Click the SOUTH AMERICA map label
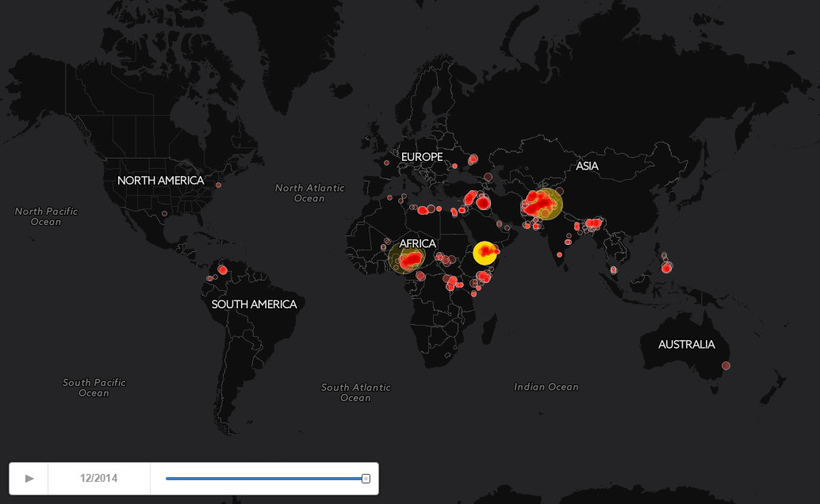 (254, 304)
